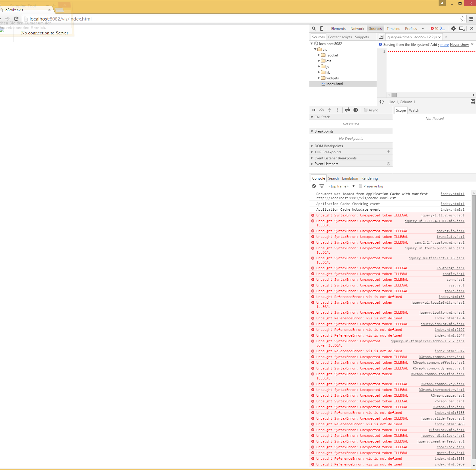Open RGraph.gauge.js:1 error source link

click(447, 395)
